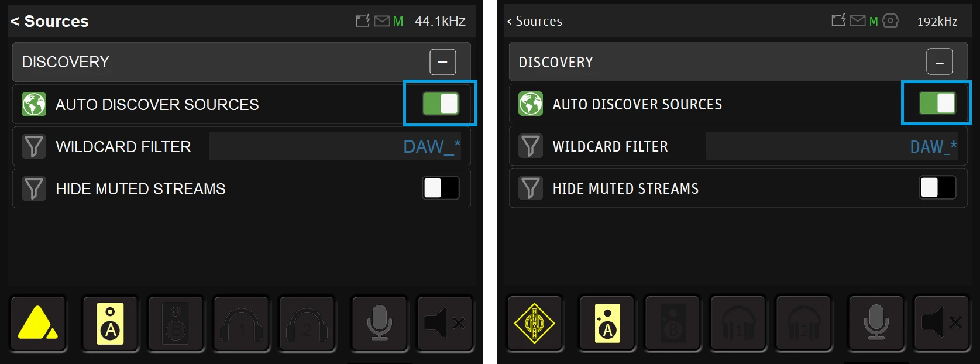This screenshot has height=364, width=980.
Task: Mute output with right panel's speaker-x icon
Action: (x=941, y=324)
